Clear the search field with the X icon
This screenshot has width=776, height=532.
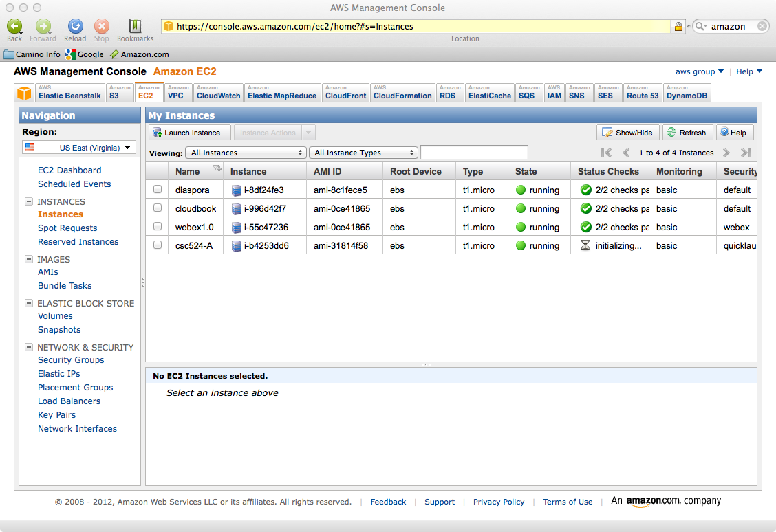click(763, 26)
